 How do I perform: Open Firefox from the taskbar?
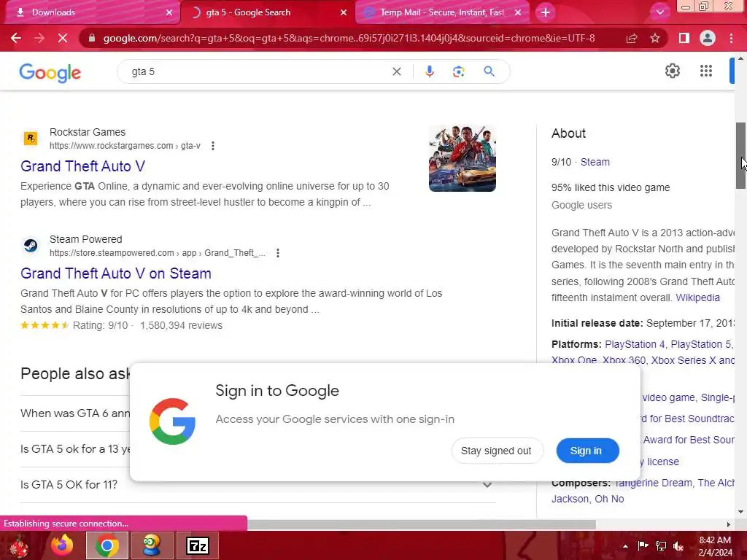point(62,545)
